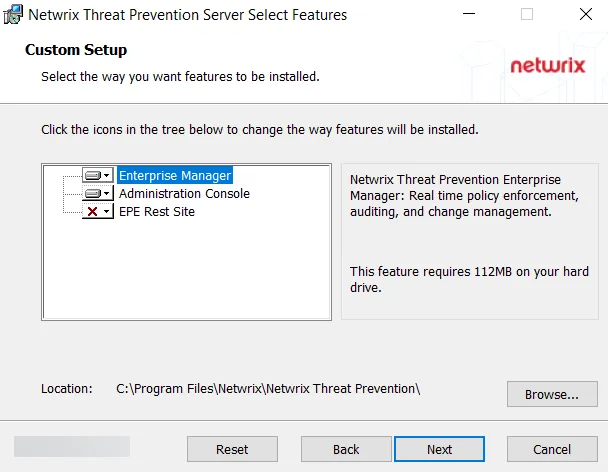This screenshot has width=608, height=472.
Task: Click the Netwrix logo in the header
Action: coord(548,66)
